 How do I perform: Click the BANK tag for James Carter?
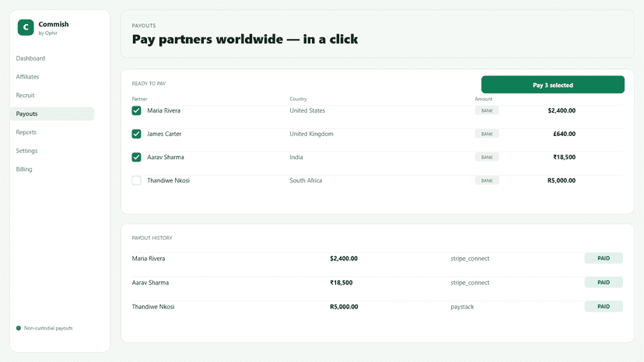tap(487, 134)
